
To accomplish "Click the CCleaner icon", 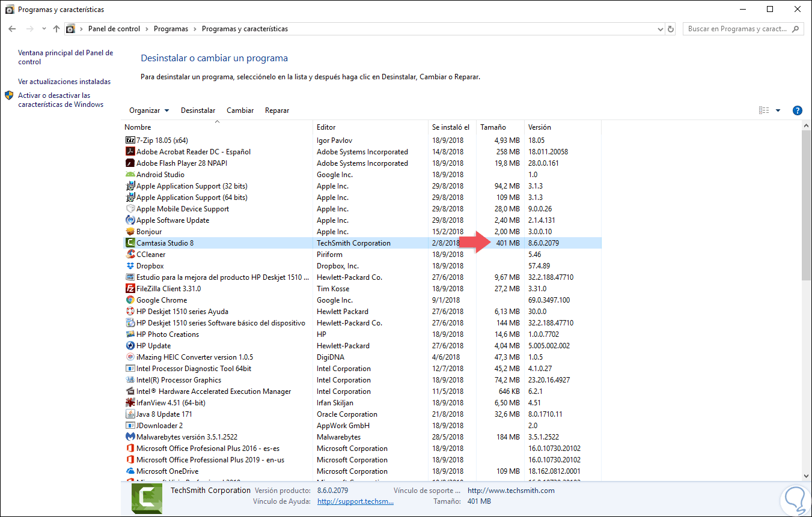I will tap(130, 255).
